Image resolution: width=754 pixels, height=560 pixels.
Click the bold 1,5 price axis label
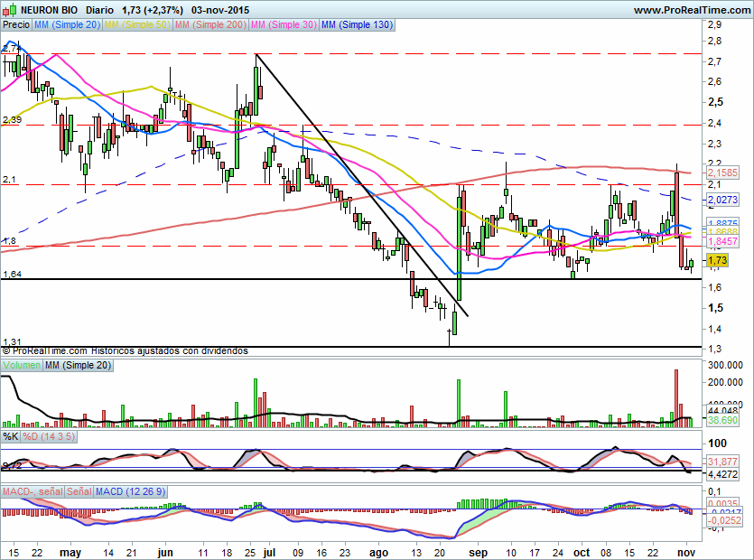[x=715, y=308]
